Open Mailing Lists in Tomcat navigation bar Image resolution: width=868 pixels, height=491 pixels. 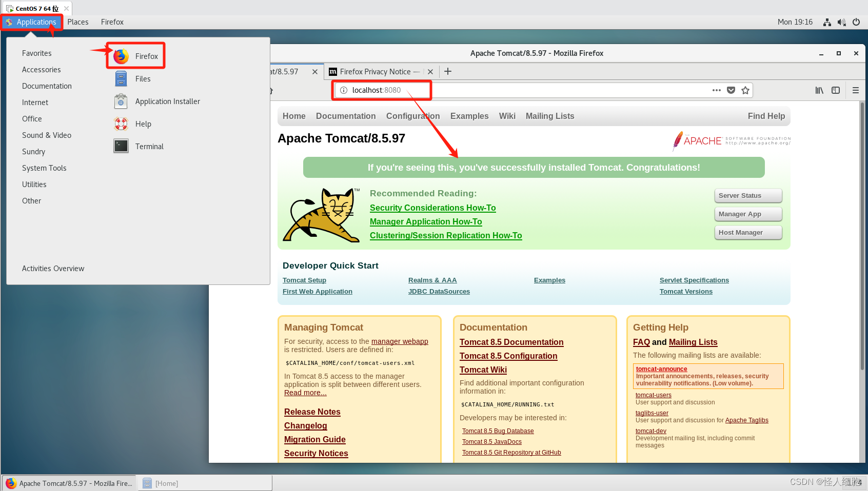(x=550, y=116)
